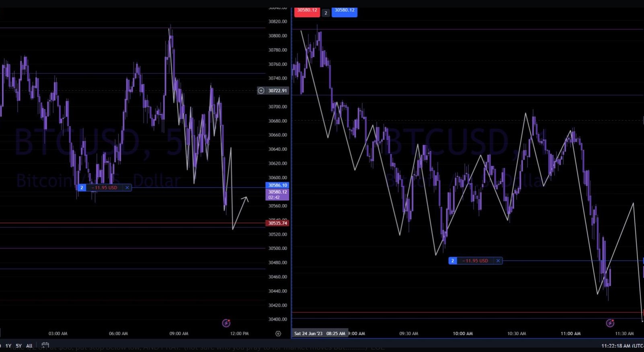Viewport: 644px width, 352px height.
Task: Open the go-to-date calendar icon
Action: (x=45, y=345)
